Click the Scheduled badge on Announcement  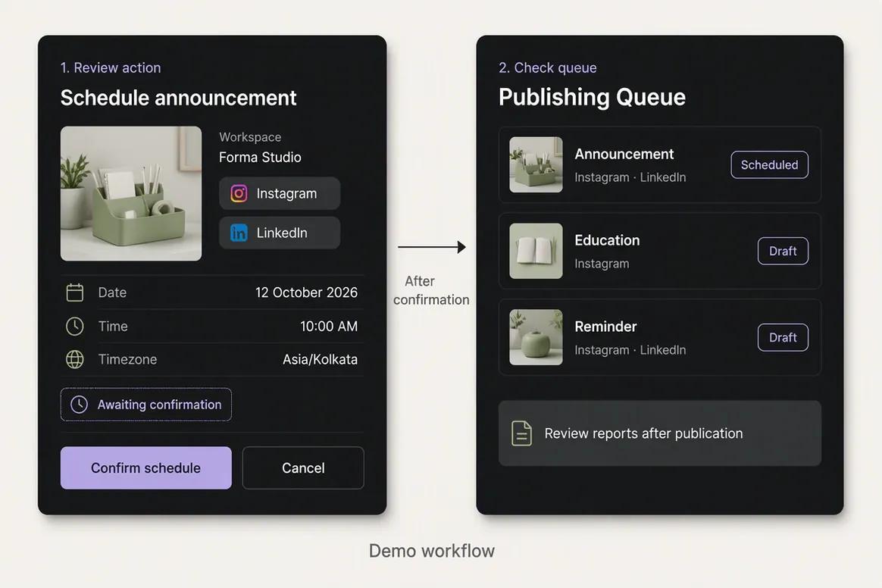[x=770, y=165]
